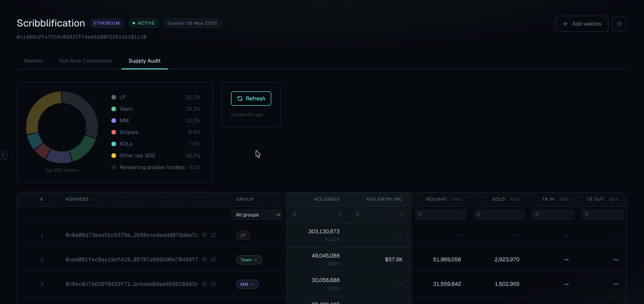The width and height of the screenshot is (644, 304).
Task: Sort by the TX IN 30d header
Action: click(x=555, y=199)
